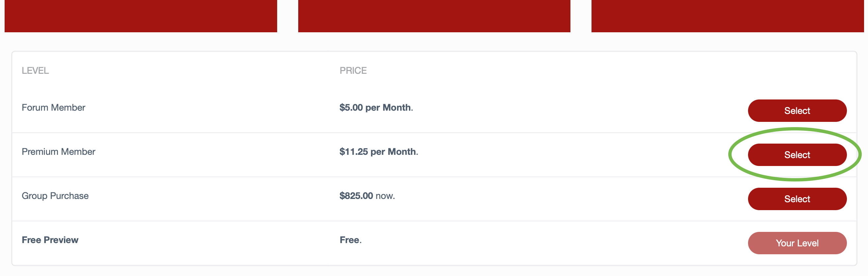Click the Forum Member level name

[x=53, y=107]
